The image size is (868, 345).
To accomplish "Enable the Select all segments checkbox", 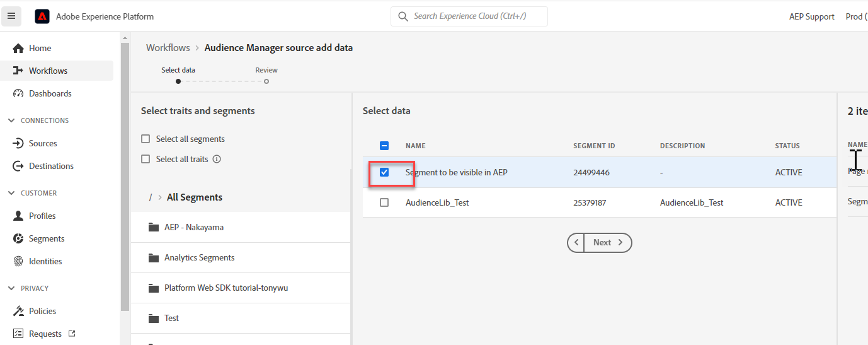I will click(146, 139).
